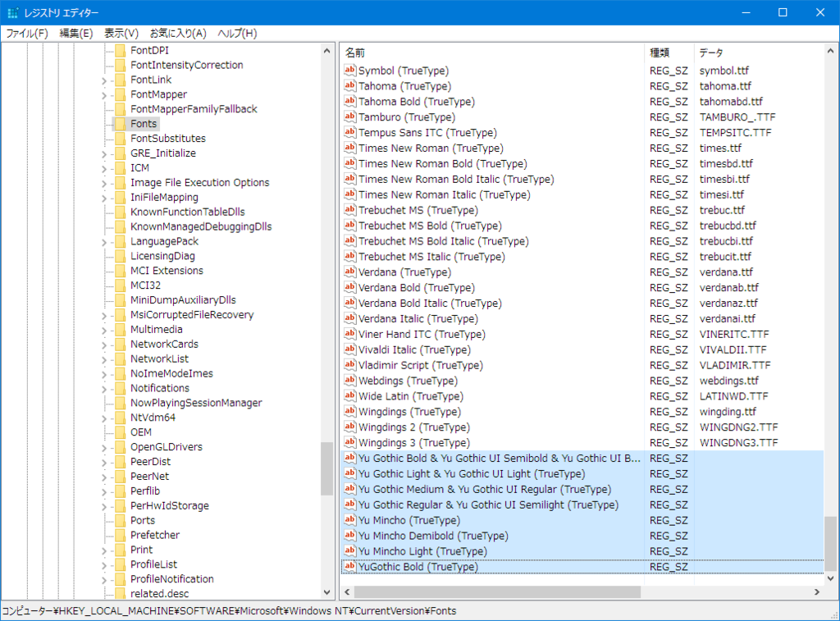Click the ab icon of Times New Roman (TrueType)

(x=349, y=148)
